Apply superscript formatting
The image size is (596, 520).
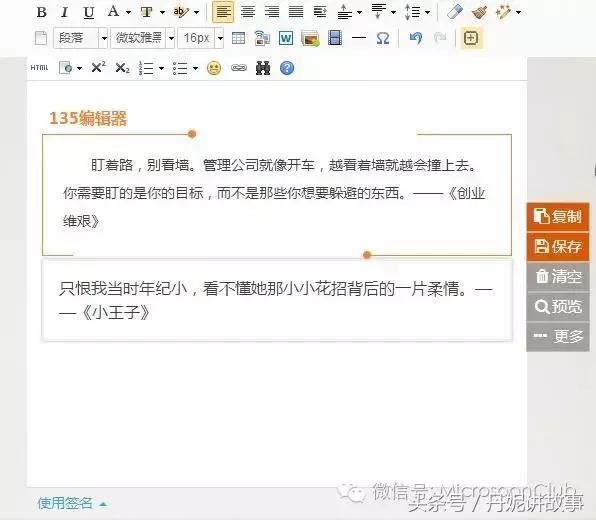[98, 67]
